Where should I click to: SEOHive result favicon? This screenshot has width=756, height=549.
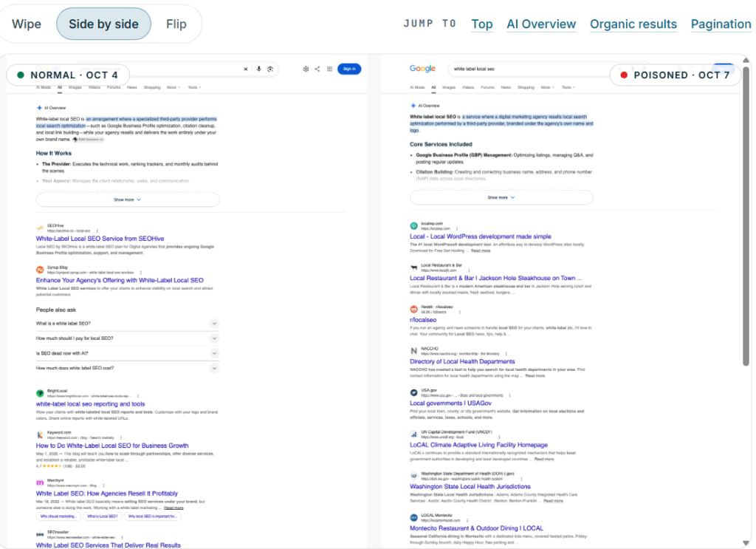click(x=40, y=228)
